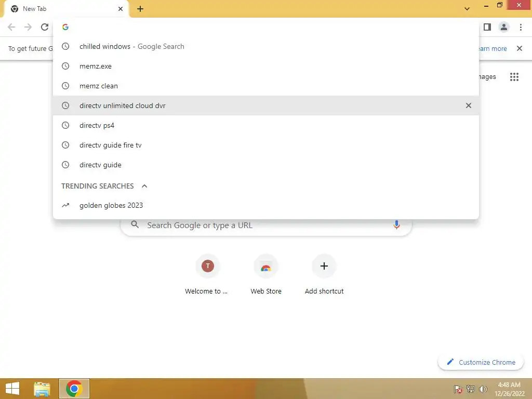Remove directv unlimited cloud dvr suggestion
The image size is (532, 399).
click(469, 105)
